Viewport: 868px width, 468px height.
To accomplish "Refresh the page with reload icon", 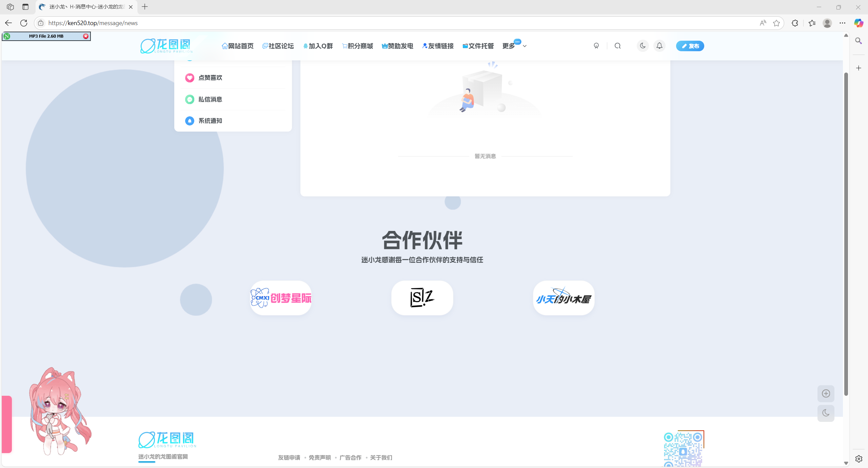I will pyautogui.click(x=24, y=23).
